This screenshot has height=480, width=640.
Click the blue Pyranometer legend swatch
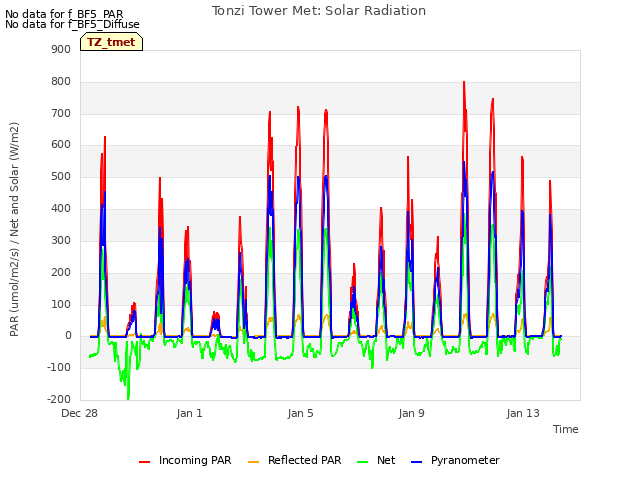click(416, 462)
